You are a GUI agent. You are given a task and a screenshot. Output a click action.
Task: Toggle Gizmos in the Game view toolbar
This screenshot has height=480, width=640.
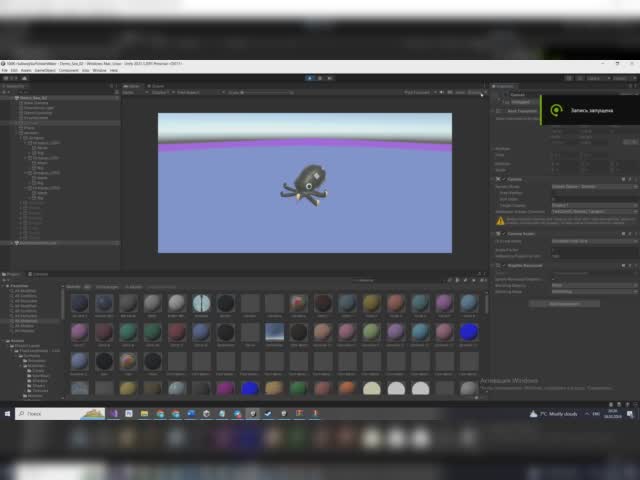point(475,93)
